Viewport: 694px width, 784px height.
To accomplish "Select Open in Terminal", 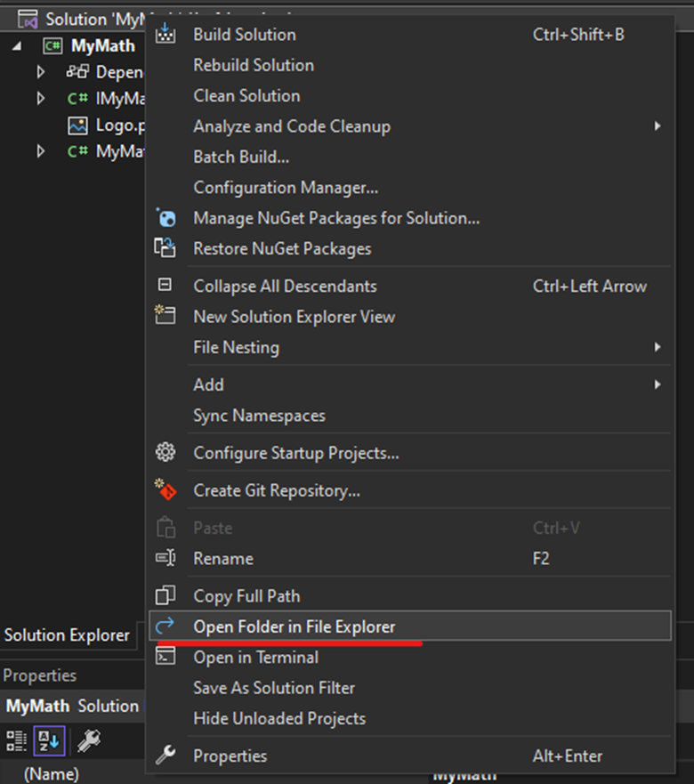I will (410, 657).
